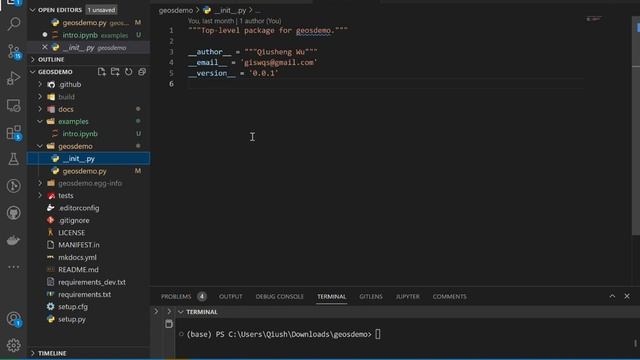
Task: Open the Search view in activity bar
Action: pyautogui.click(x=13, y=24)
